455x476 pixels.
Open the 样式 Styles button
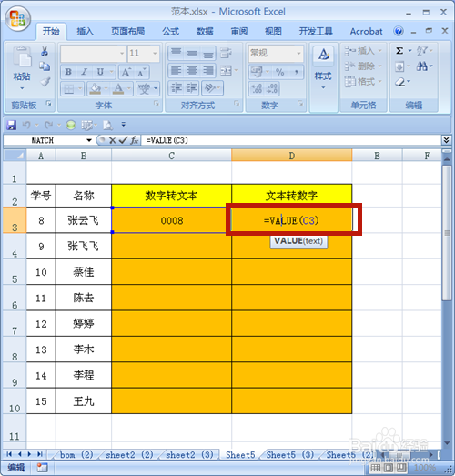click(323, 68)
